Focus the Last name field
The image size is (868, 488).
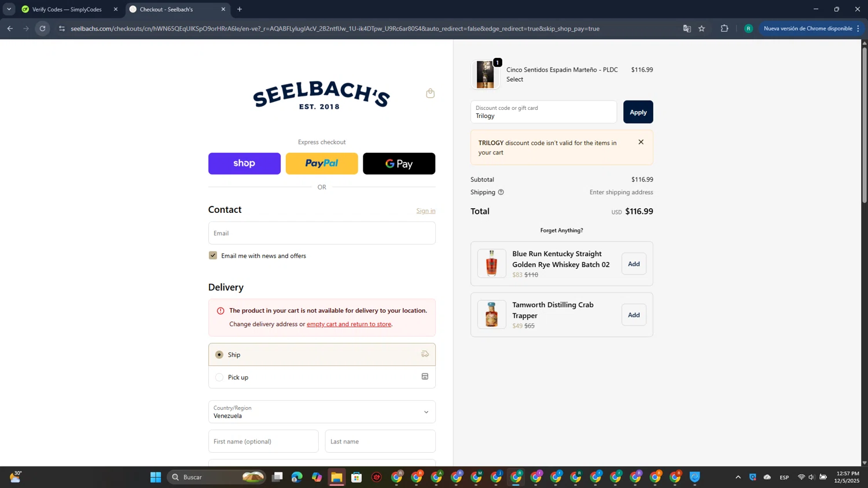point(380,441)
